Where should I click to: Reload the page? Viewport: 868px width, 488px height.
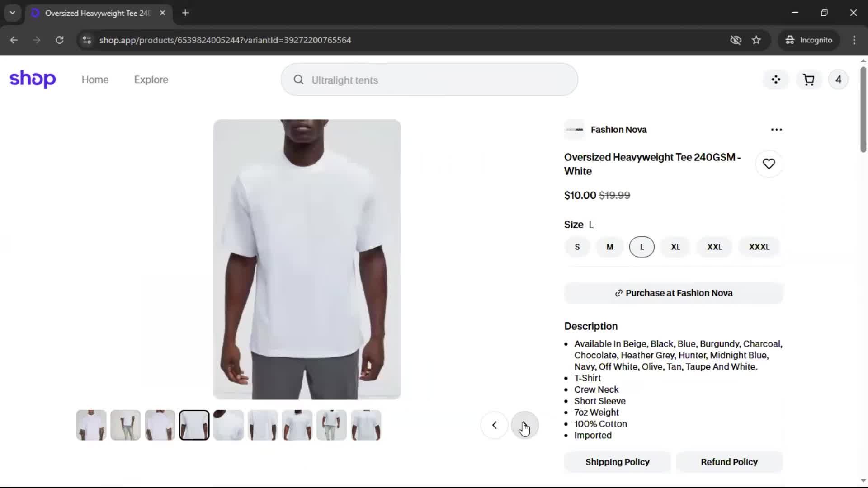pos(60,40)
